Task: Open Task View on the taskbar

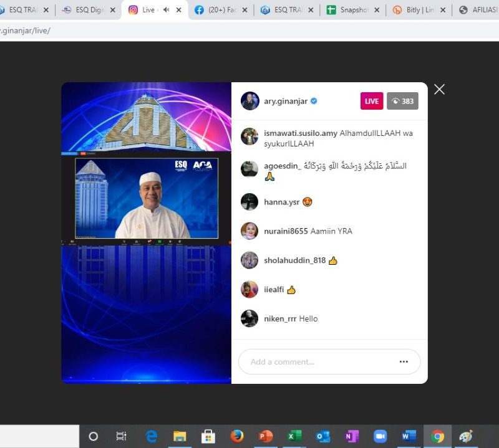Action: [x=122, y=436]
